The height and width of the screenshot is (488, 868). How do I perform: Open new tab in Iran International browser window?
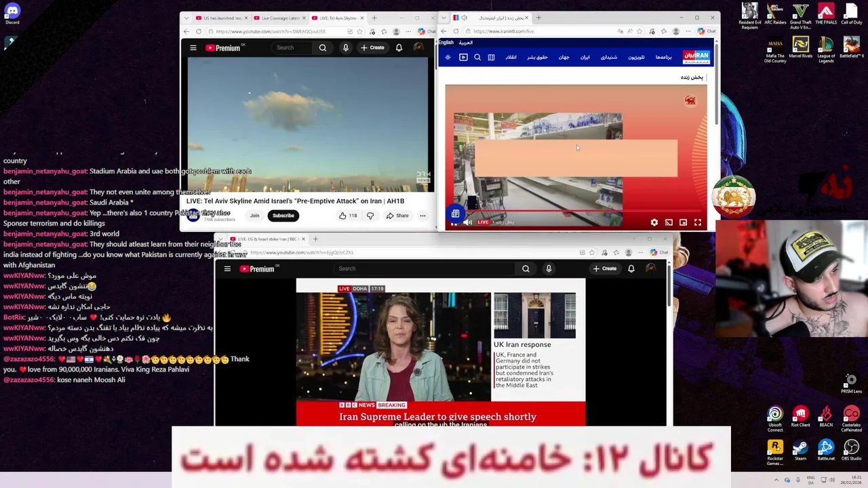538,18
